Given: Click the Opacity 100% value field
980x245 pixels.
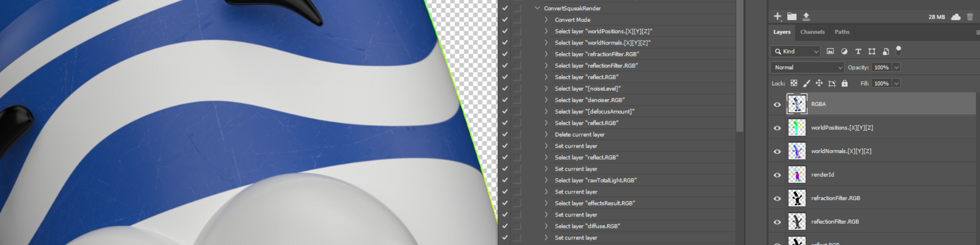Looking at the screenshot, I should pos(882,67).
